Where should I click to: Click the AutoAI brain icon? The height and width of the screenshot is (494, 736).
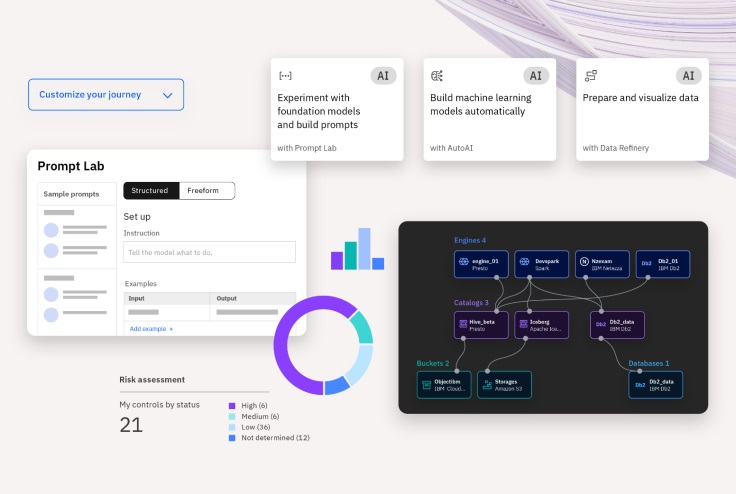pos(437,76)
